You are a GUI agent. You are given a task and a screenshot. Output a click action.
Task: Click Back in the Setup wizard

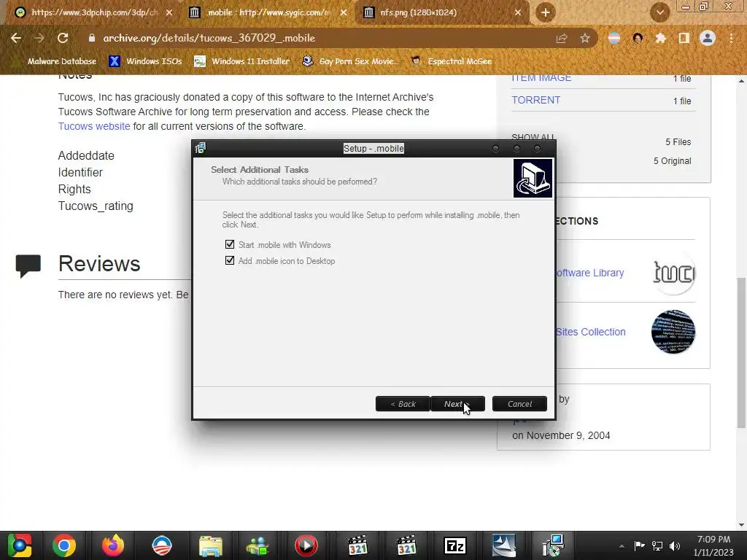click(x=403, y=404)
